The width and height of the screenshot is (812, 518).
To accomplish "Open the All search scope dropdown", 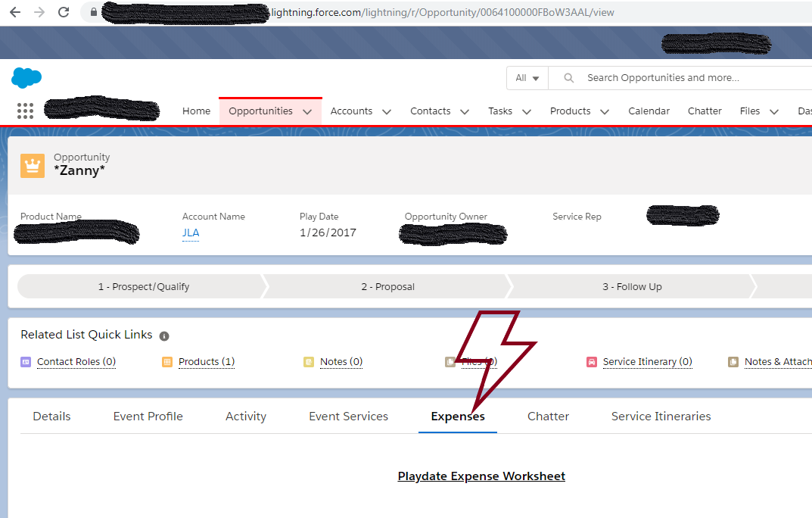I will [x=527, y=78].
